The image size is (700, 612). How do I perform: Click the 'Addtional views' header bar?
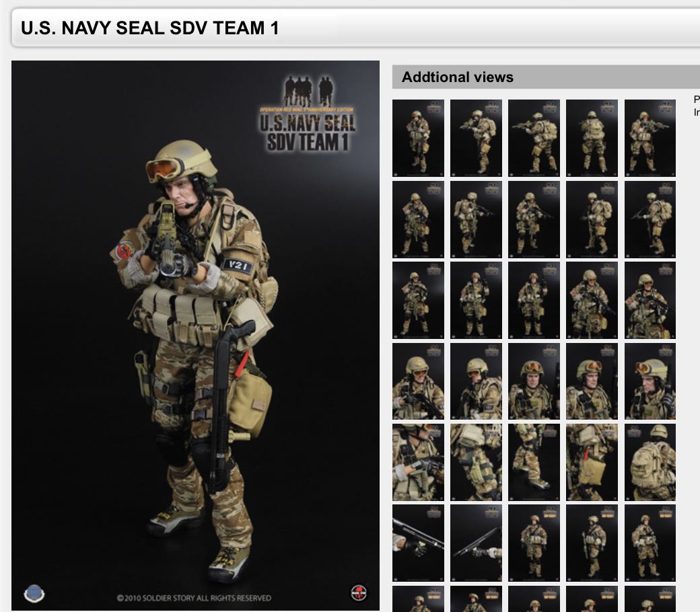point(458,77)
